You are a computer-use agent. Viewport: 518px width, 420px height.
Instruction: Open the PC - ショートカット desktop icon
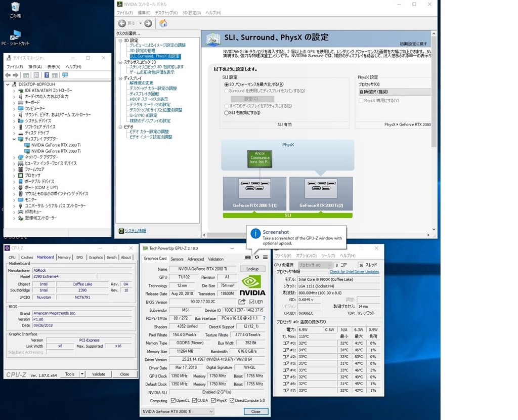(x=15, y=38)
